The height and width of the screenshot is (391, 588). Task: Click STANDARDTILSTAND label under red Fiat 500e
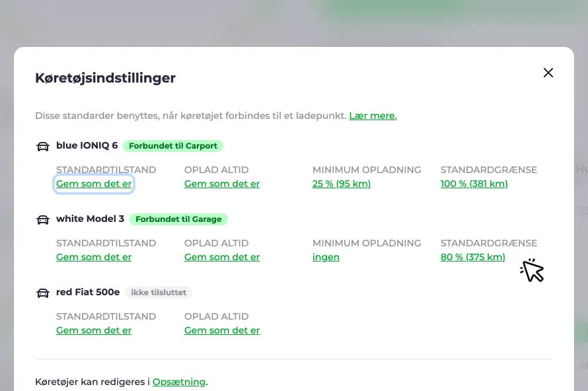pos(106,316)
